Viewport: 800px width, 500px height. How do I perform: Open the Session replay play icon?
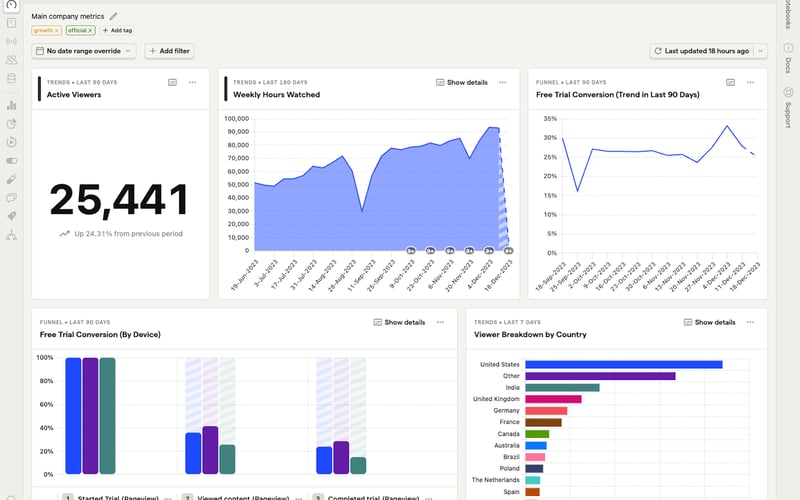click(11, 142)
